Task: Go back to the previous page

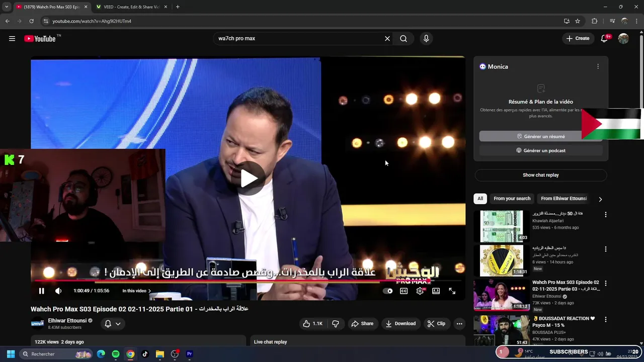Action: point(7,21)
